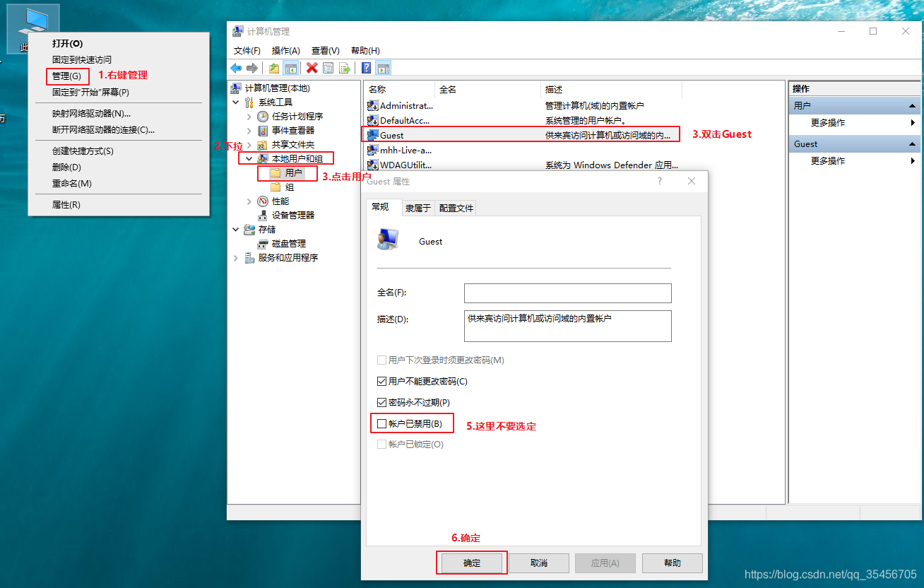Toggle 用户下次登录时须更改密码 checkbox

click(x=382, y=360)
